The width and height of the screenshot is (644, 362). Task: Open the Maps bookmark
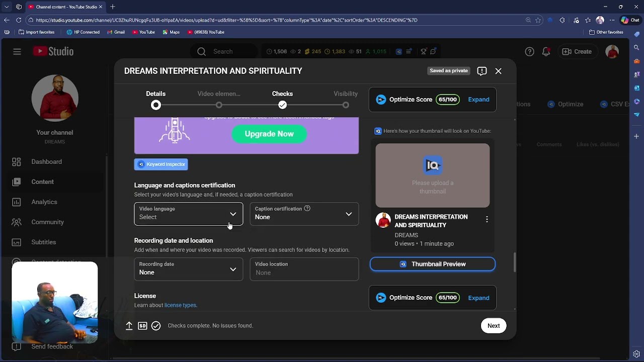click(x=171, y=32)
